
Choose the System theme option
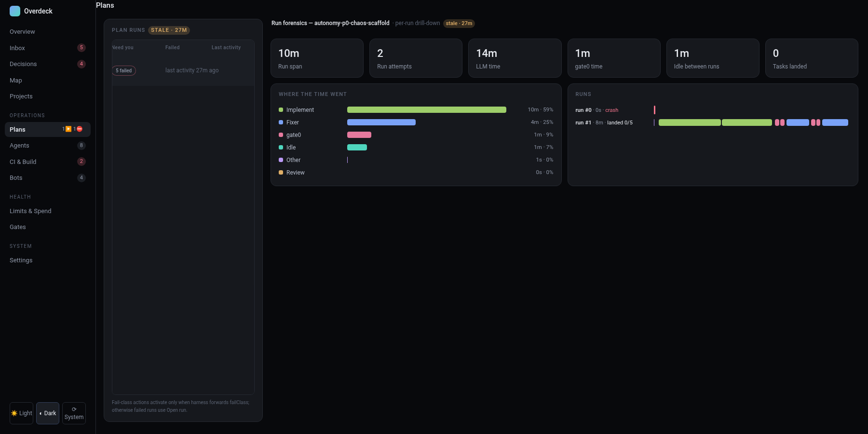74,413
